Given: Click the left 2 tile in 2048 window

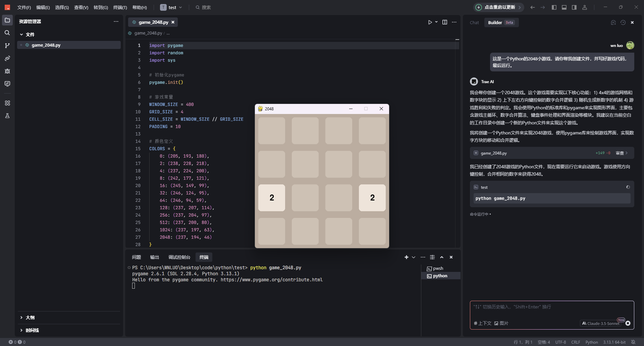Looking at the screenshot, I should point(272,198).
